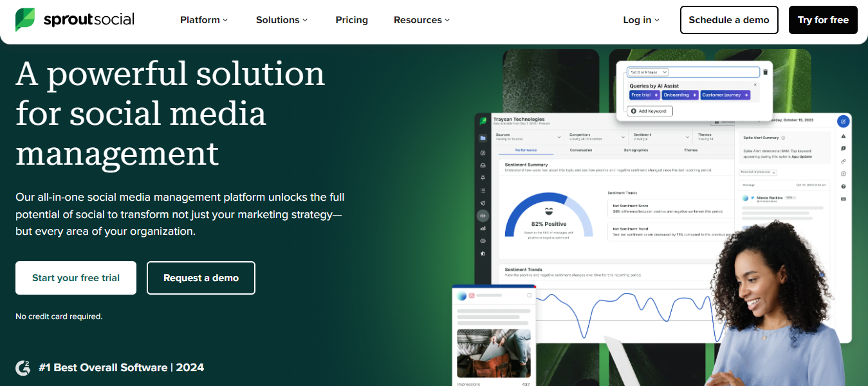868x386 pixels.
Task: Click the link chain icon in right rail
Action: (x=844, y=161)
